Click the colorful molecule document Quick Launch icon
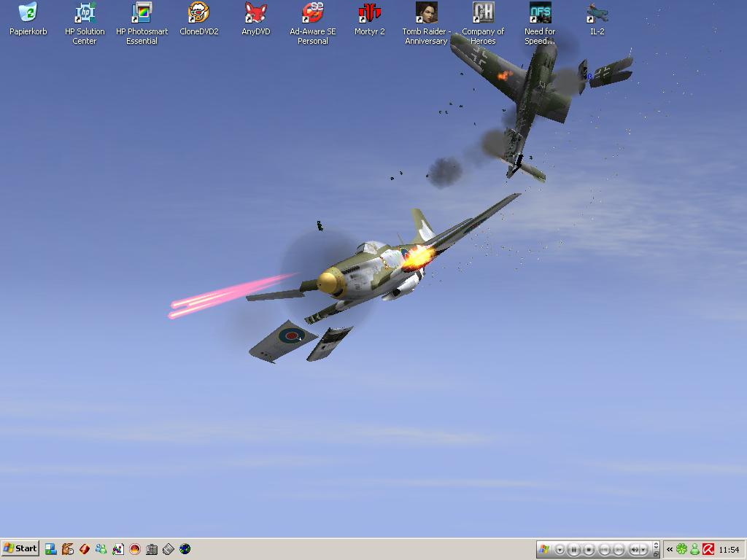The width and height of the screenshot is (747, 560). click(x=118, y=549)
